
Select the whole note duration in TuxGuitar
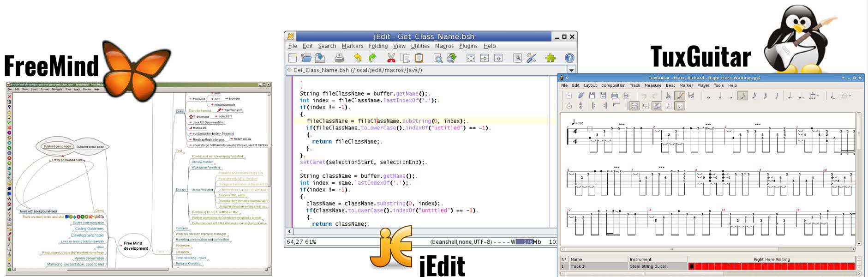tap(709, 96)
